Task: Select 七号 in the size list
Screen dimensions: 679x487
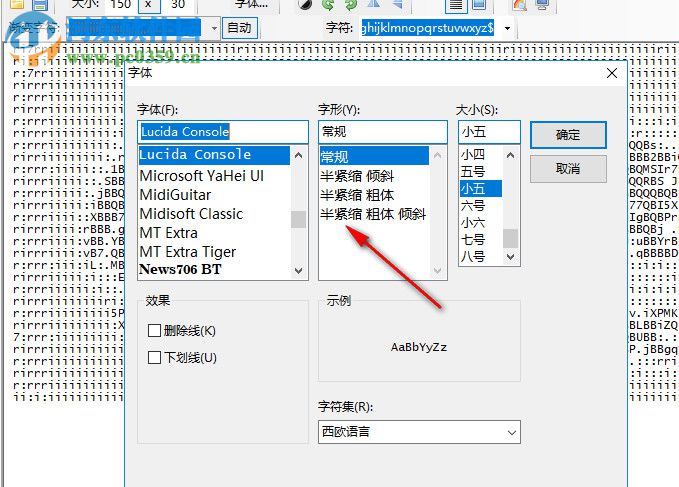Action: 481,239
